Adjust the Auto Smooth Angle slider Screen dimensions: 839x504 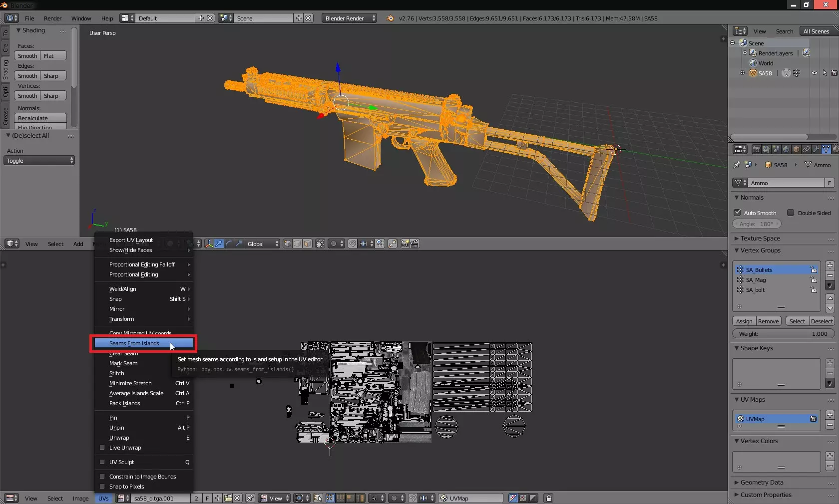point(757,224)
